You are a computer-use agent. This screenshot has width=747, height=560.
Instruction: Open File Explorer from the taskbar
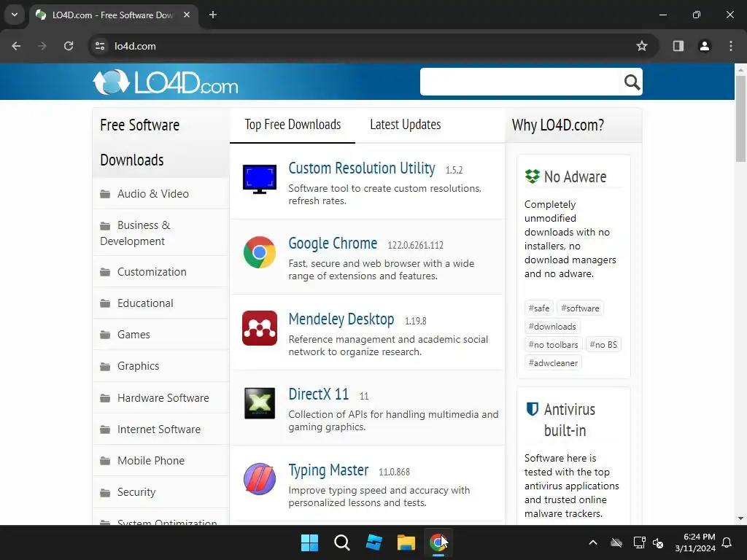[x=406, y=542]
